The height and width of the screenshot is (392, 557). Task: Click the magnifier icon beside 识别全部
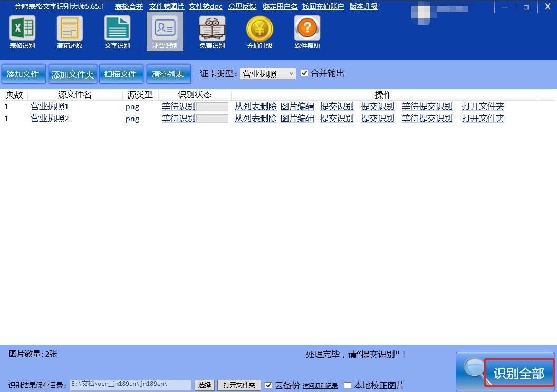(x=475, y=371)
